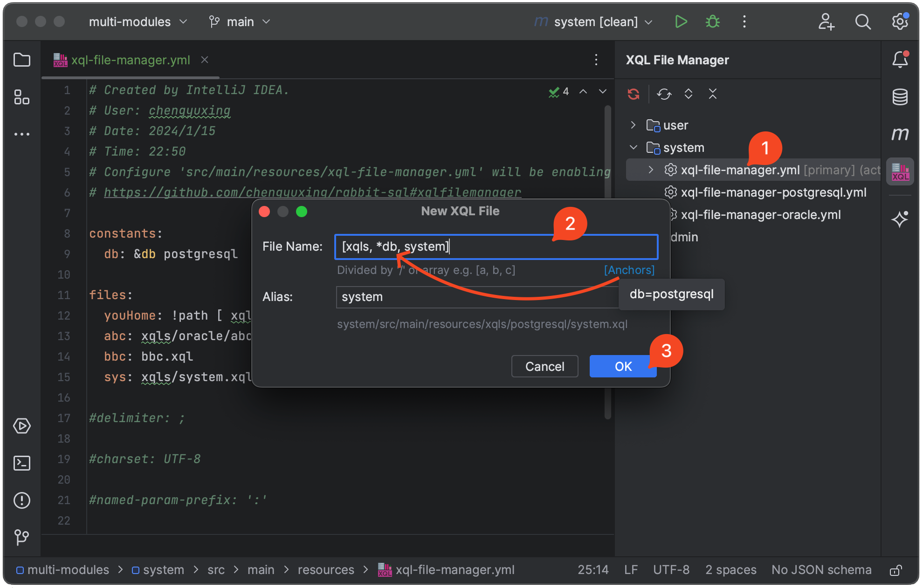923x588 pixels.
Task: Open Search Everywhere magnifier
Action: tap(863, 21)
